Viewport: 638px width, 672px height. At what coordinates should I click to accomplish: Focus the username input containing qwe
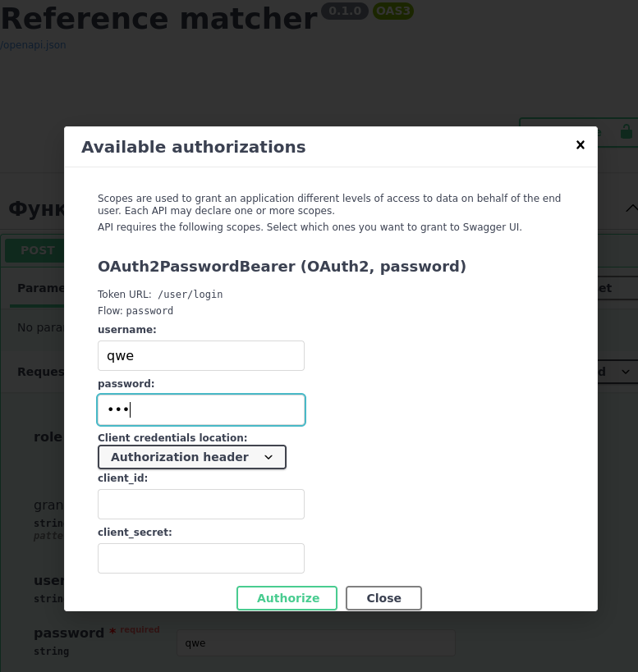[x=200, y=355]
